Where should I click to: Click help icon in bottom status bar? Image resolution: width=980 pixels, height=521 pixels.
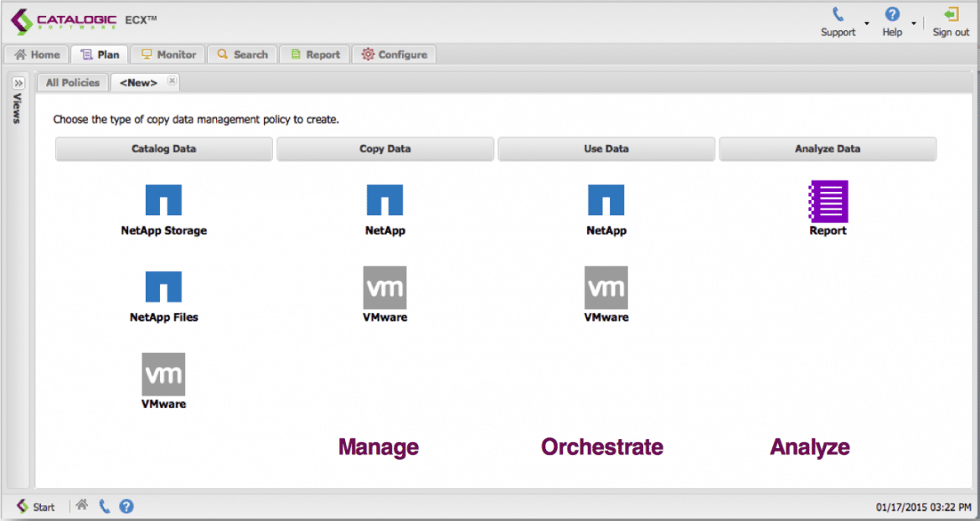tap(126, 506)
